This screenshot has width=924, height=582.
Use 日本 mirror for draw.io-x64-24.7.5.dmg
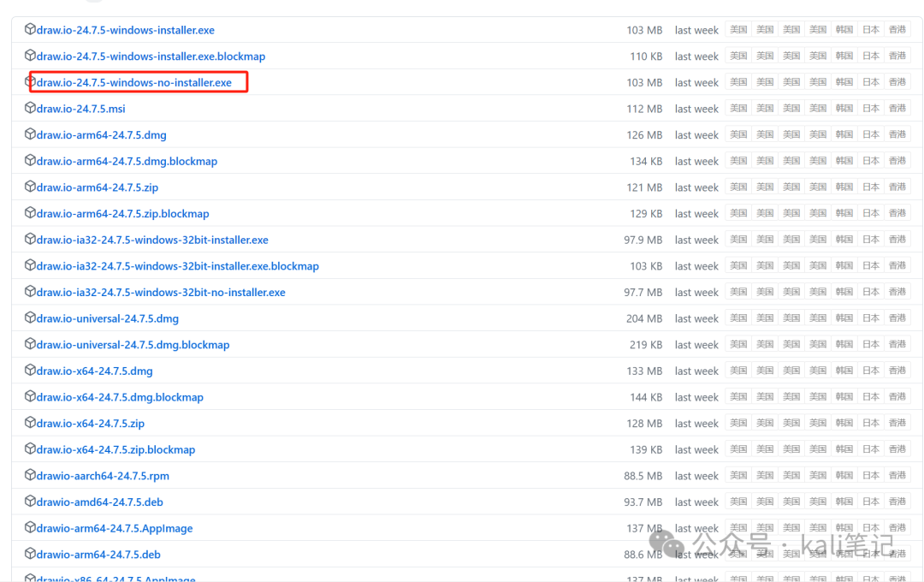coord(871,371)
